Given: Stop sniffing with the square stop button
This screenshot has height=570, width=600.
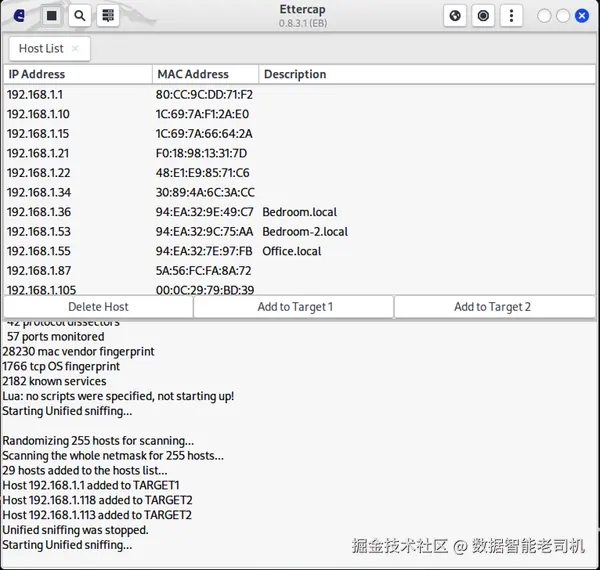Looking at the screenshot, I should pos(51,16).
